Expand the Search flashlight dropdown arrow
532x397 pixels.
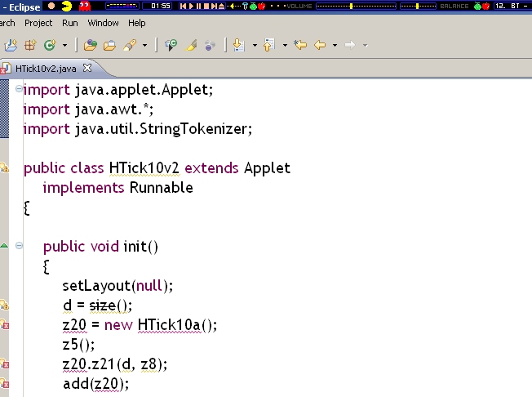(x=145, y=45)
